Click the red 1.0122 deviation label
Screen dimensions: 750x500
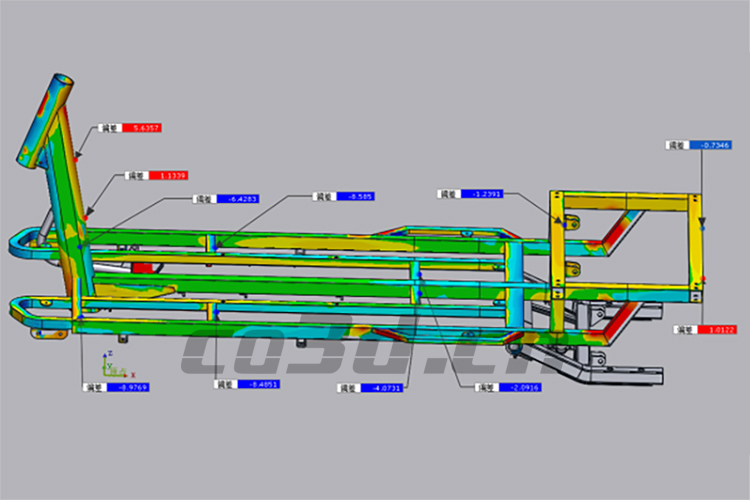705,328
